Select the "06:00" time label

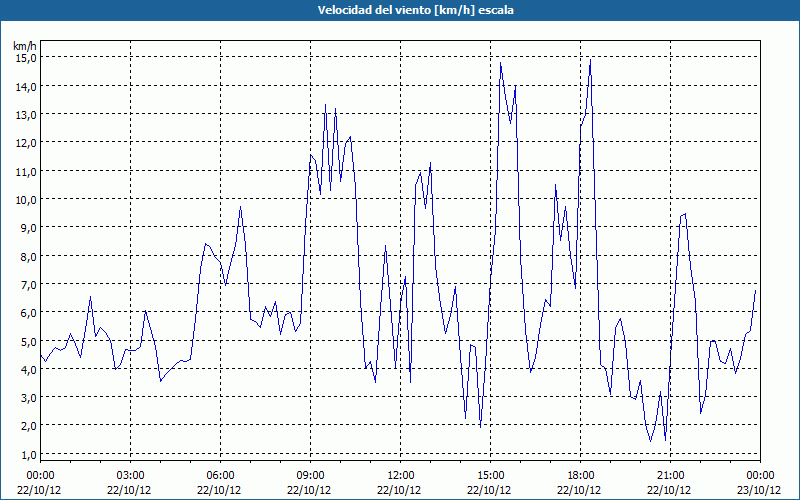click(220, 476)
